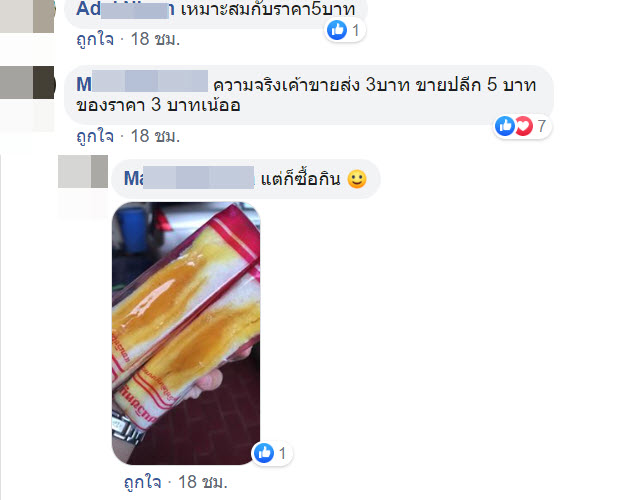Open the 7 reactions count

coord(541,126)
